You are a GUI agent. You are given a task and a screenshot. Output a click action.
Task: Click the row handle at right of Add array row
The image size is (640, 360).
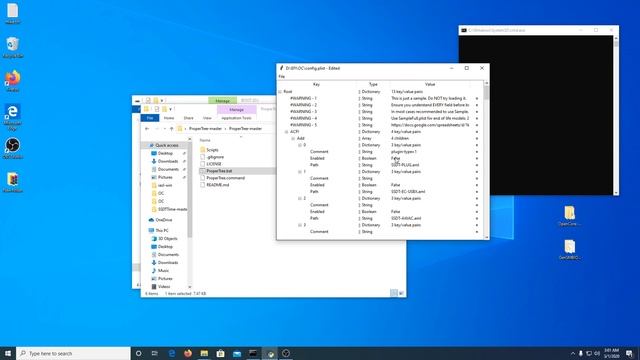[477, 138]
